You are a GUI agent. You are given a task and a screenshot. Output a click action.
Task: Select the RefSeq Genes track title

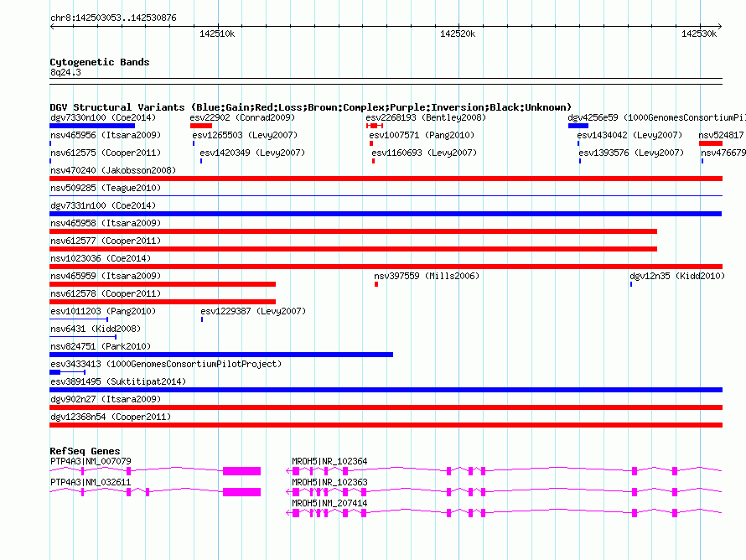pyautogui.click(x=85, y=451)
